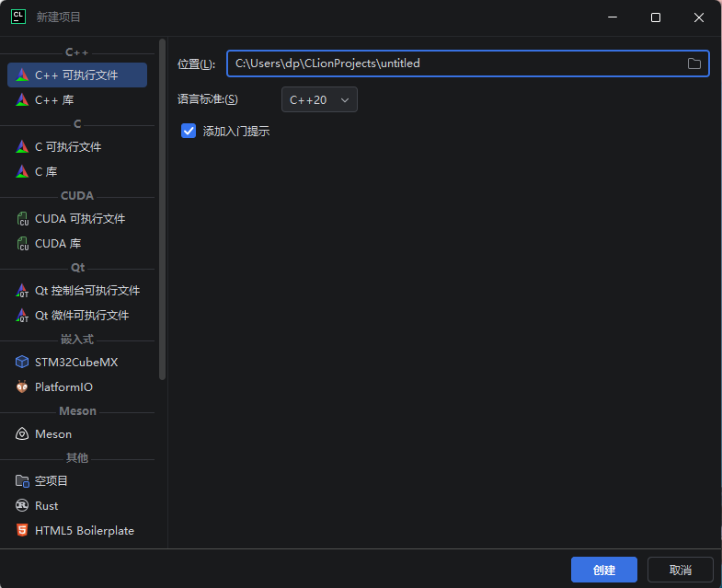Select the 'C++ 库' list label
Screen dimensions: 722x588
pyautogui.click(x=54, y=100)
